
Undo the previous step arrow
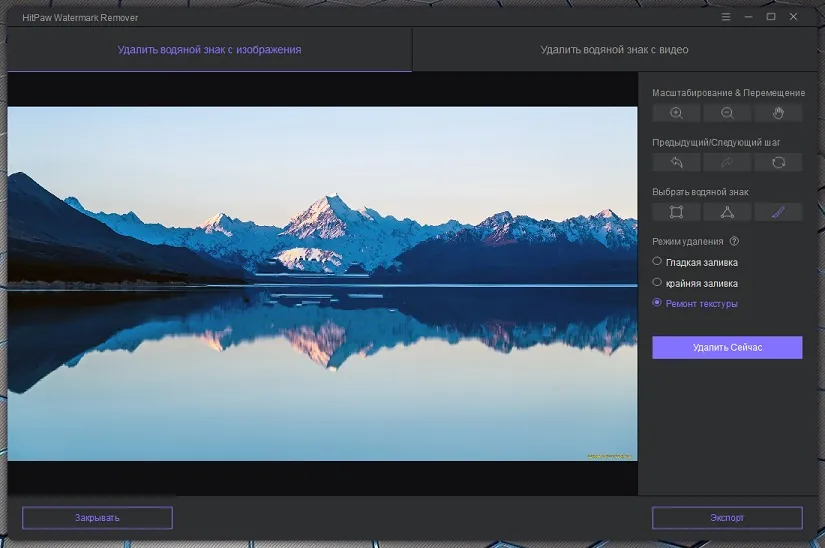(676, 163)
